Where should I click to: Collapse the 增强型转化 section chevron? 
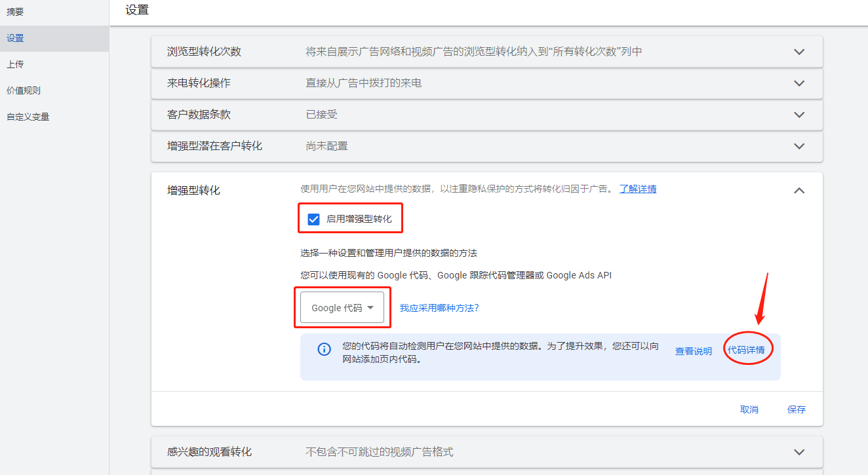click(799, 191)
